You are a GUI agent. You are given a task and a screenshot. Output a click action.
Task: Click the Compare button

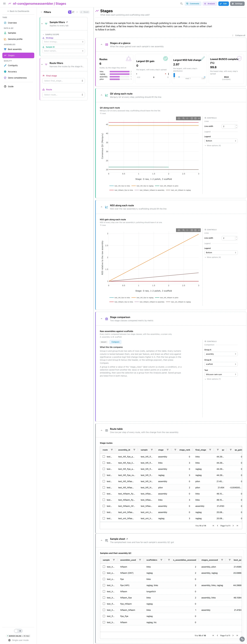tap(115, 342)
